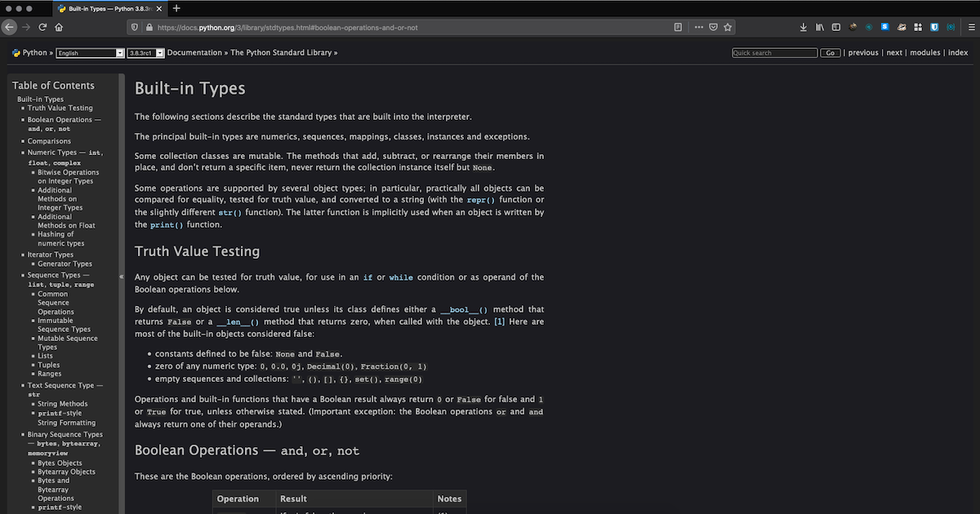Image resolution: width=980 pixels, height=514 pixels.
Task: Save page to Pocket icon
Action: tap(713, 27)
